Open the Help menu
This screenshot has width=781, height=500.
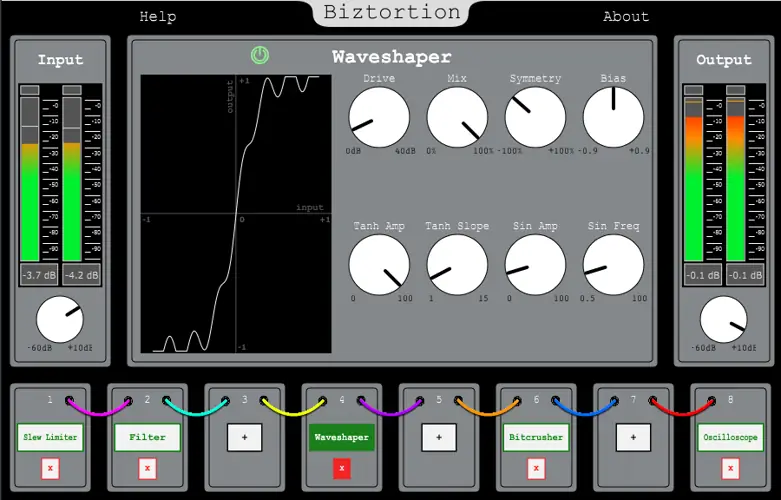158,16
